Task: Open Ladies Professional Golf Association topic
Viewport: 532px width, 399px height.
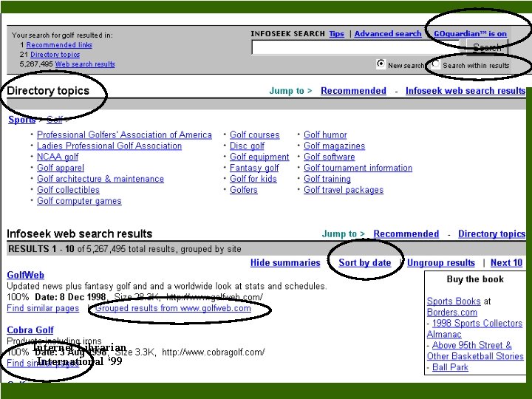Action: click(x=109, y=146)
